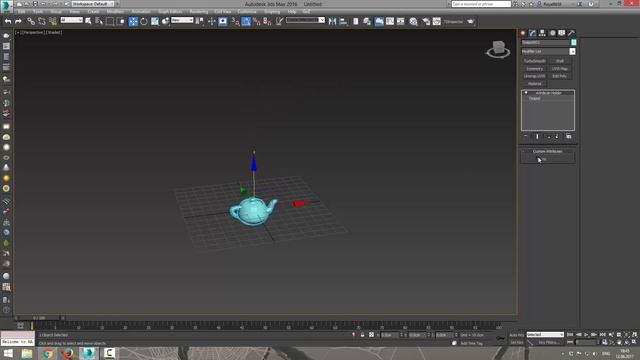
Task: Click Configure Modifier Sets icon
Action: (569, 136)
